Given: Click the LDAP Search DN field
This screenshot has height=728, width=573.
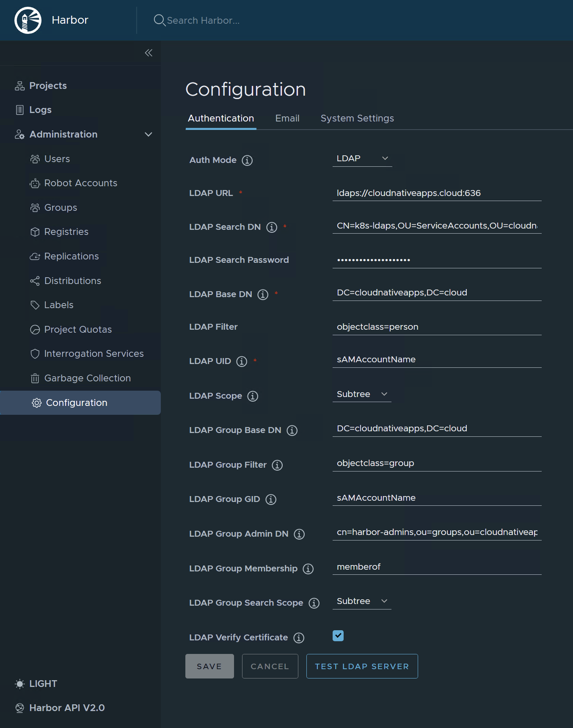Looking at the screenshot, I should click(x=437, y=226).
